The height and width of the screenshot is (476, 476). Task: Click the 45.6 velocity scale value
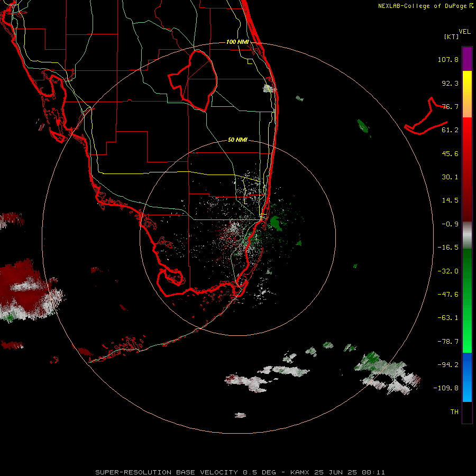[x=450, y=153]
